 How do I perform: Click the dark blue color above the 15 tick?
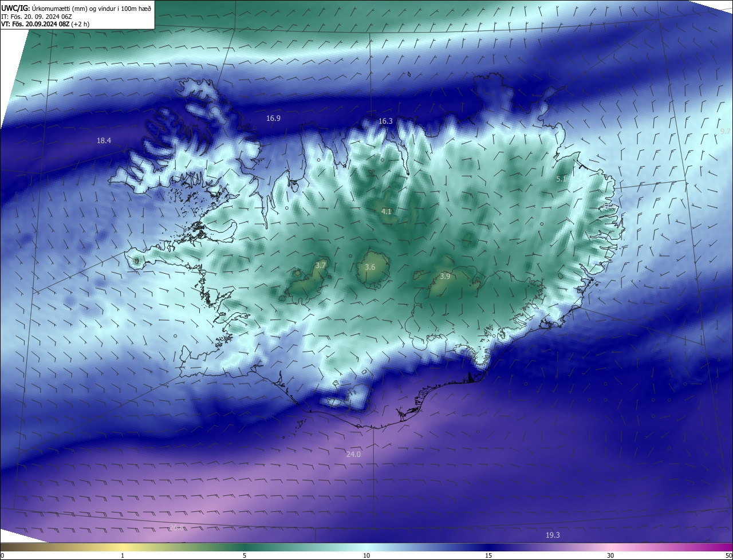tap(488, 547)
